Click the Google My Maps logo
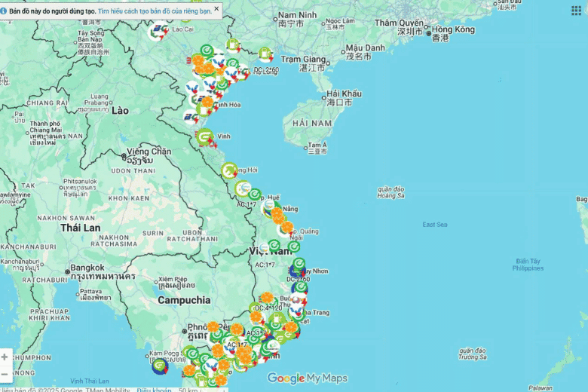 [x=308, y=378]
